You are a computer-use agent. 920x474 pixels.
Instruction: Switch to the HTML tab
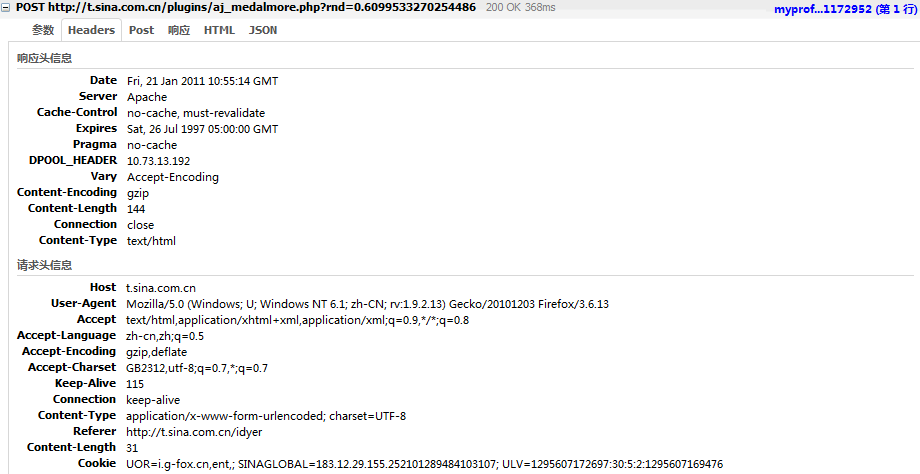[x=219, y=30]
